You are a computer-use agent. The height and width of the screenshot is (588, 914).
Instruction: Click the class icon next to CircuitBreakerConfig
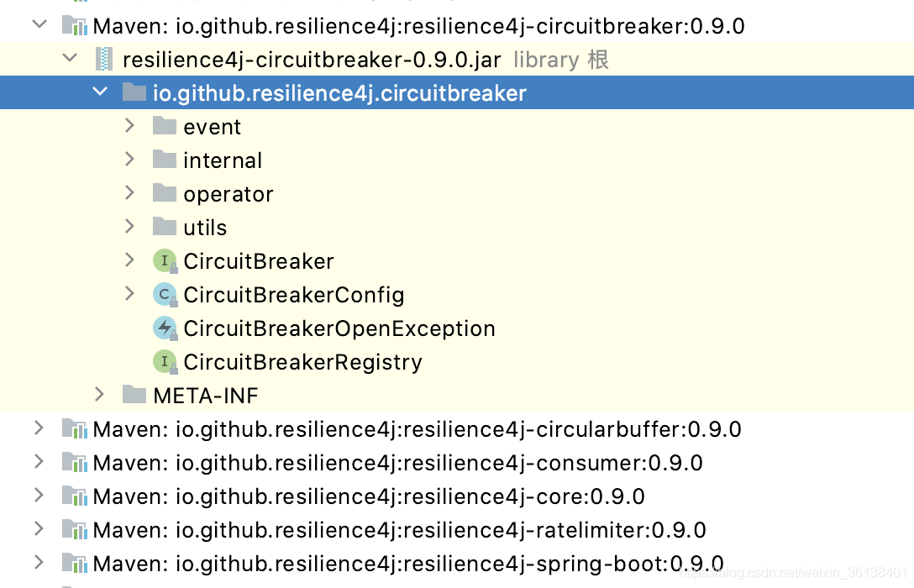pyautogui.click(x=164, y=295)
